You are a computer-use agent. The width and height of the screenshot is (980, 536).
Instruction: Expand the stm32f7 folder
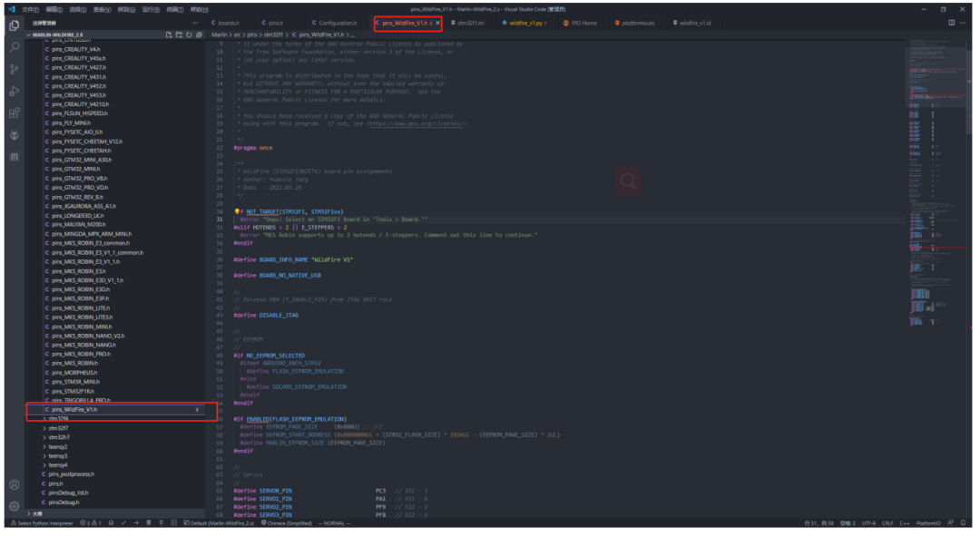click(x=115, y=428)
